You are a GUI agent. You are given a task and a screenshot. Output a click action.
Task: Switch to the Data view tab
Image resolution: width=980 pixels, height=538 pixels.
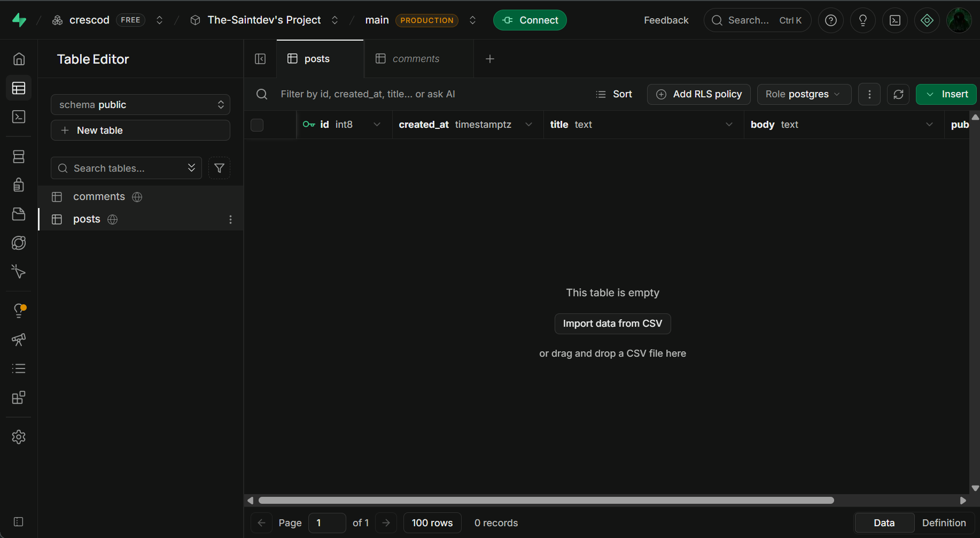tap(884, 523)
